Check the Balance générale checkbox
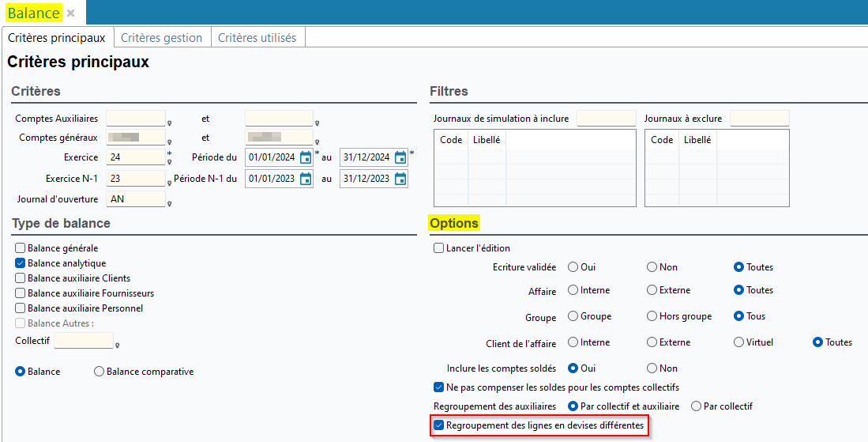This screenshot has height=442, width=868. (x=21, y=248)
